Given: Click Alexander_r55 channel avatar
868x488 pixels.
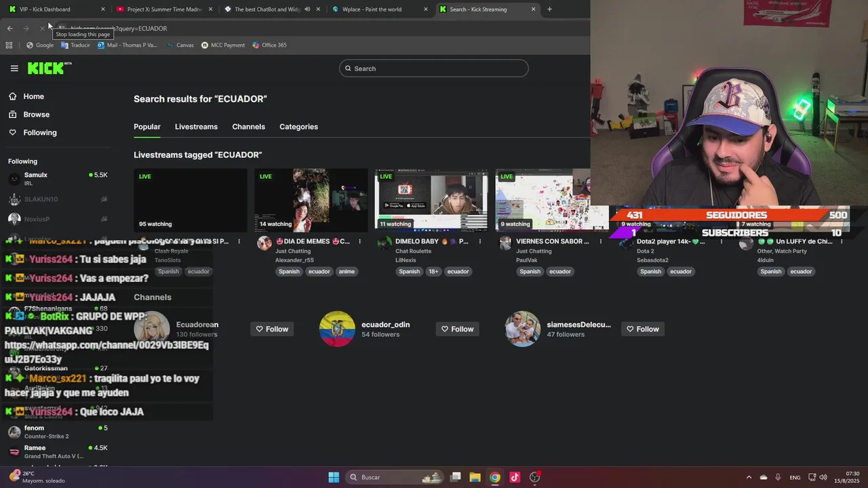Looking at the screenshot, I should [x=264, y=243].
